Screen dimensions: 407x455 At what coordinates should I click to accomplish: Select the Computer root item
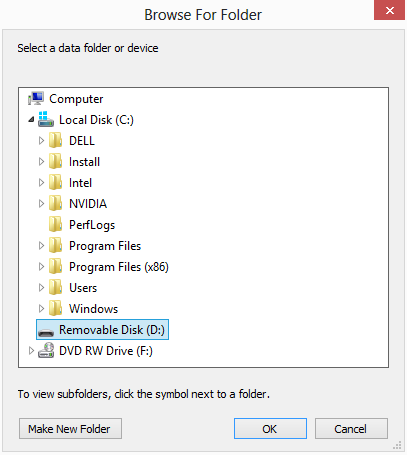point(76,99)
